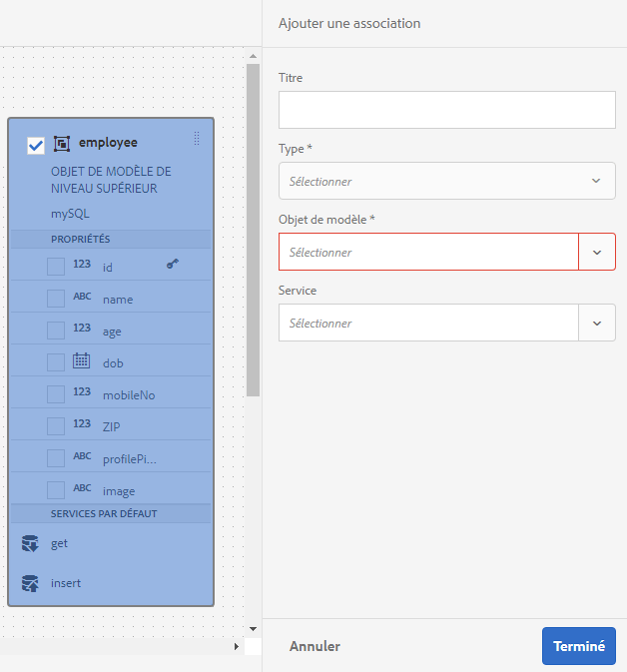Click the Terminé button
The height and width of the screenshot is (672, 627).
(579, 646)
